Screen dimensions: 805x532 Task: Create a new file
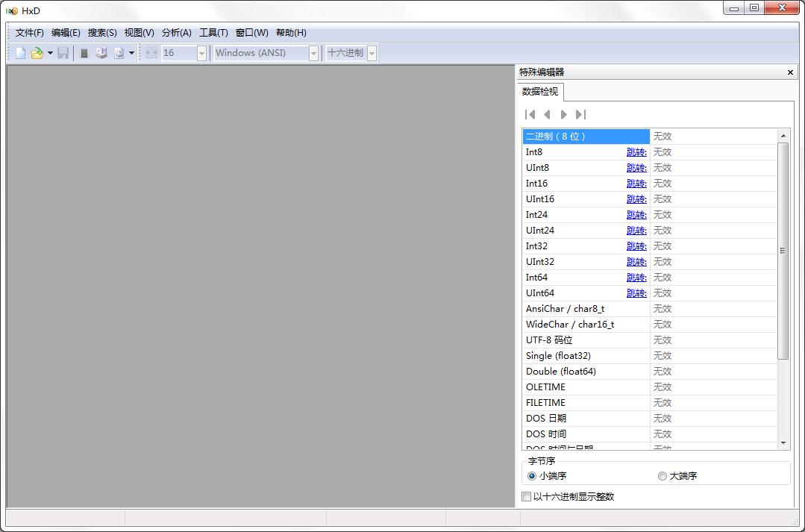point(21,52)
